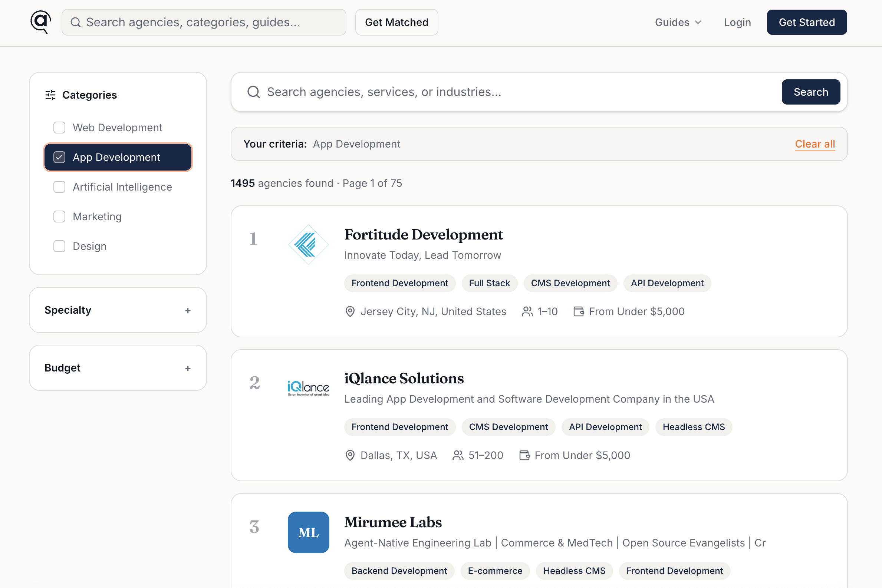Click API Development tag on iQlance card
Screen dimensions: 882x588
[x=605, y=427]
